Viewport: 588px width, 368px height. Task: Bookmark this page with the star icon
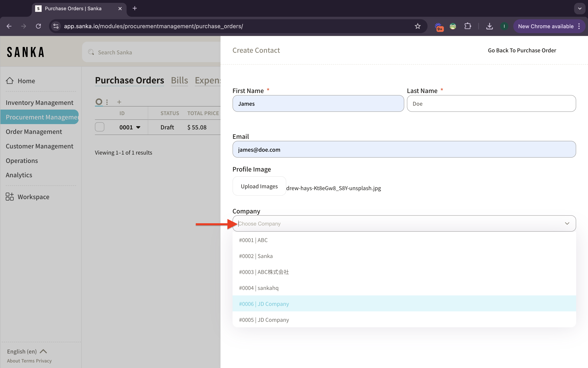coord(418,26)
